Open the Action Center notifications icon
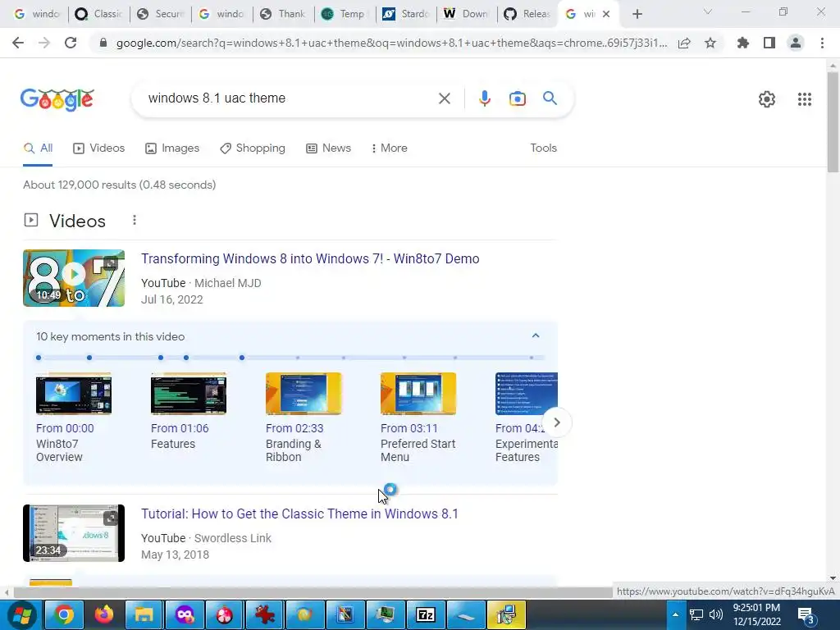 (806, 615)
